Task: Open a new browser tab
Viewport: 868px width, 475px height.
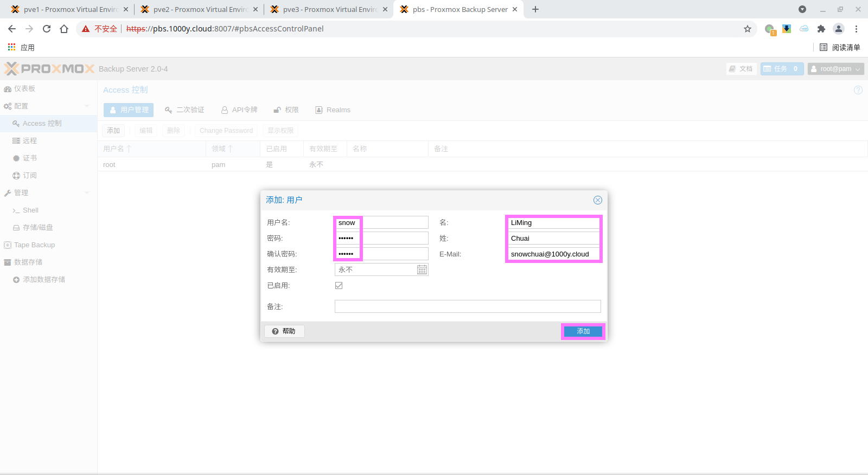Action: 535,9
